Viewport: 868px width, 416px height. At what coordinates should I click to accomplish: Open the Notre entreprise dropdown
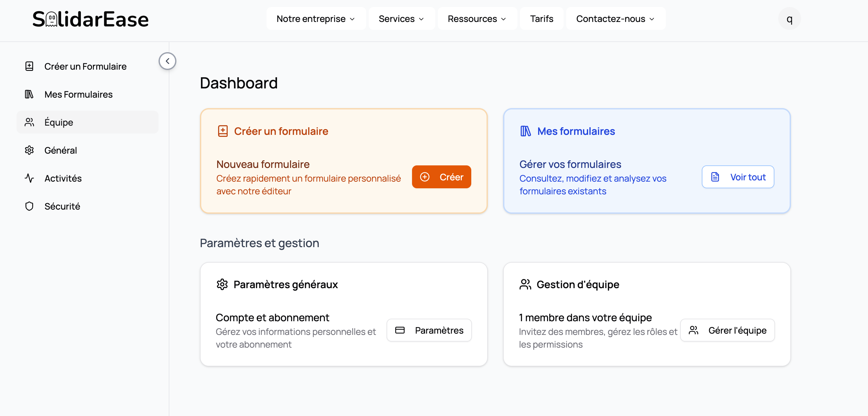coord(316,18)
